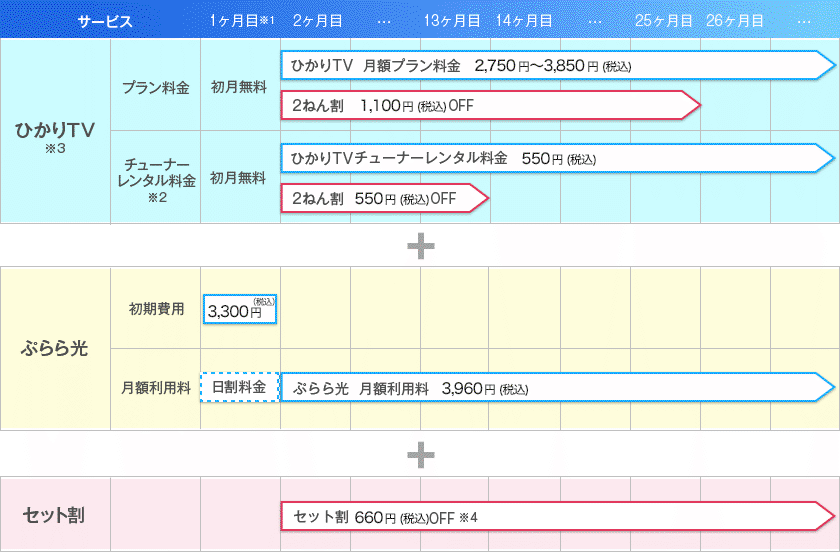Image resolution: width=840 pixels, height=552 pixels.
Task: Click the 日割料金 dashed box
Action: pyautogui.click(x=239, y=386)
